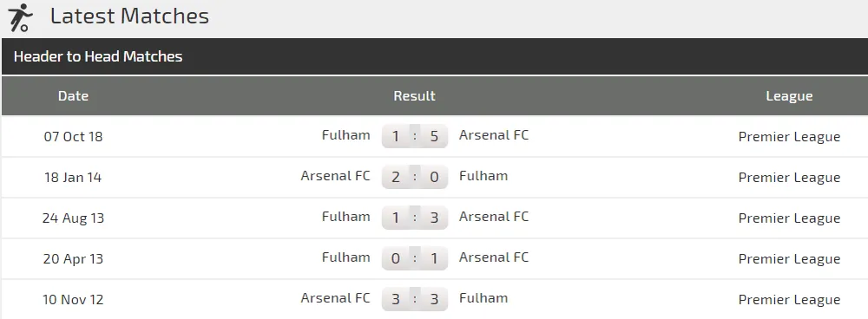The width and height of the screenshot is (868, 319).
Task: Open Fulham link in 10 Nov 12 row
Action: click(483, 298)
